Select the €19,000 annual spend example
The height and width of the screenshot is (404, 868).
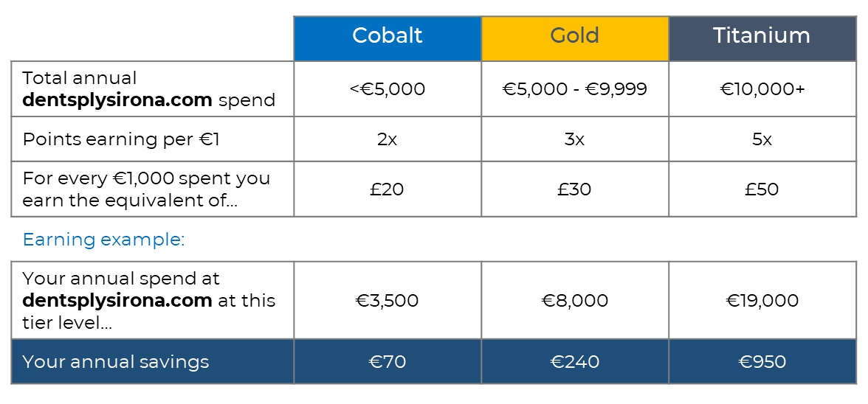coord(762,301)
